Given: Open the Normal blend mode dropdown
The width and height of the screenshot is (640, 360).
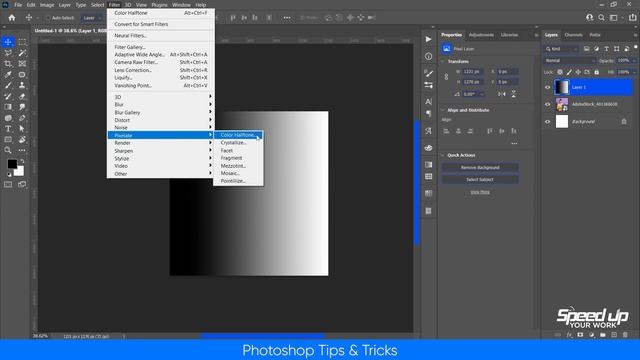Looking at the screenshot, I should [569, 60].
